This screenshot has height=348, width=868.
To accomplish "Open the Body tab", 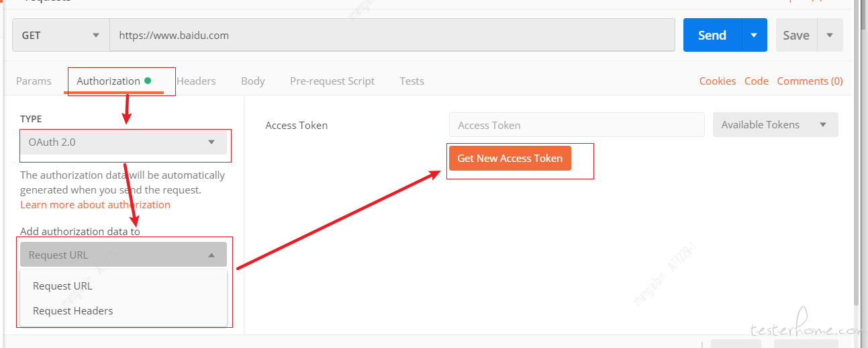I will click(x=253, y=81).
